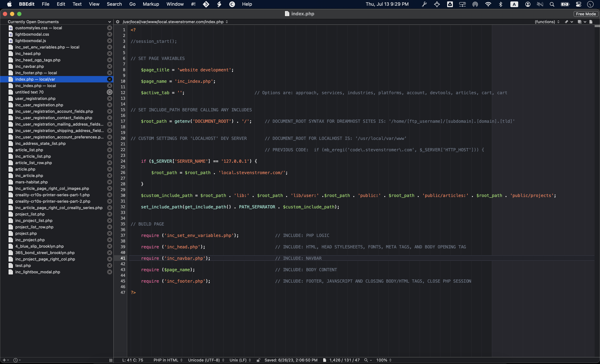
Task: Close the untitled text 70 document
Action: tap(110, 92)
